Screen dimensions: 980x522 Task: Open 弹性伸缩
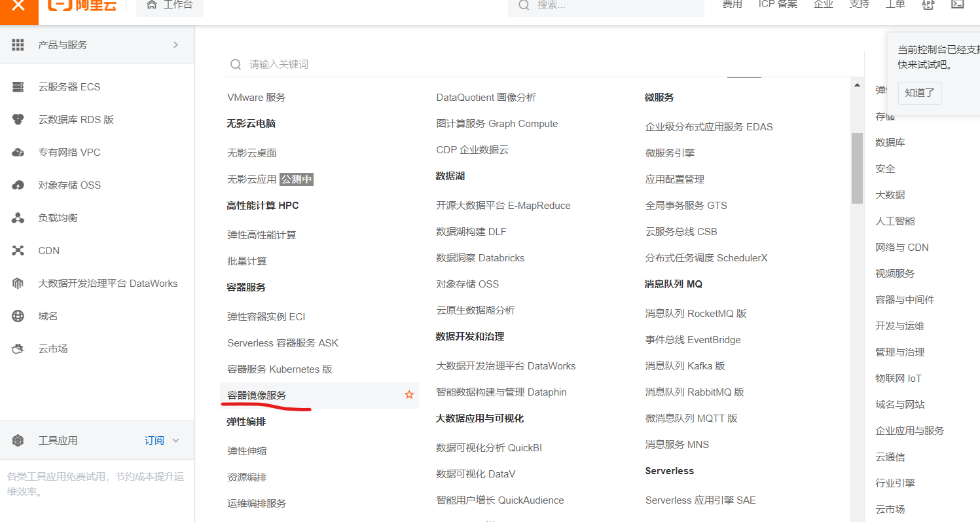point(247,451)
